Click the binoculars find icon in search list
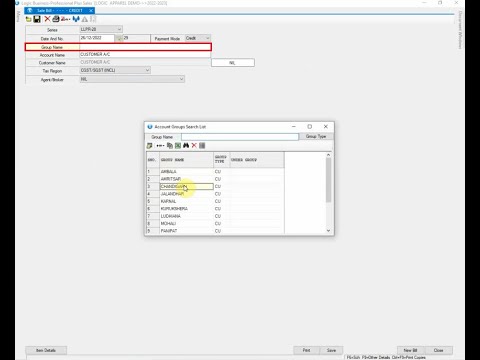Viewport: 480px width, 360px height. 186,146
